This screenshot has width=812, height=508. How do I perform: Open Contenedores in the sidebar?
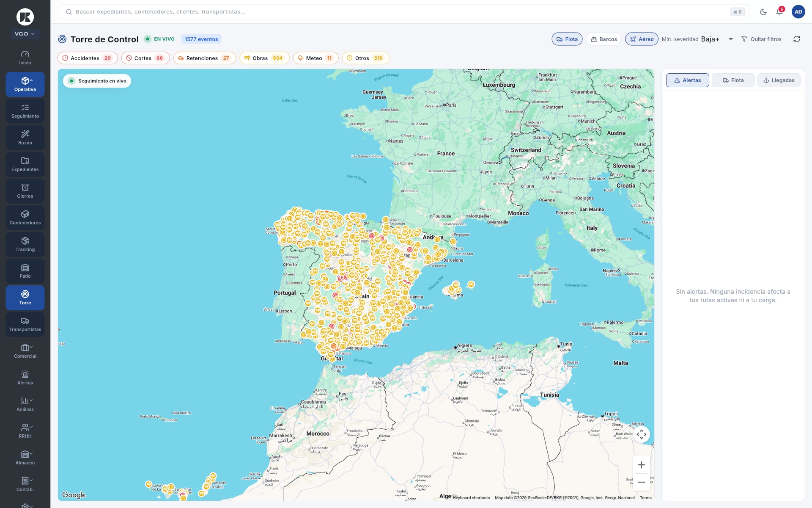(x=25, y=218)
